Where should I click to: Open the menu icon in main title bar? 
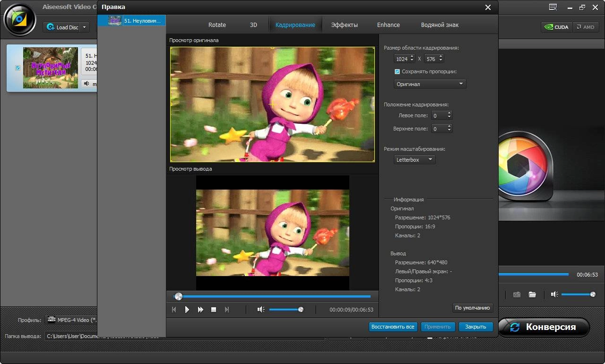click(x=553, y=7)
